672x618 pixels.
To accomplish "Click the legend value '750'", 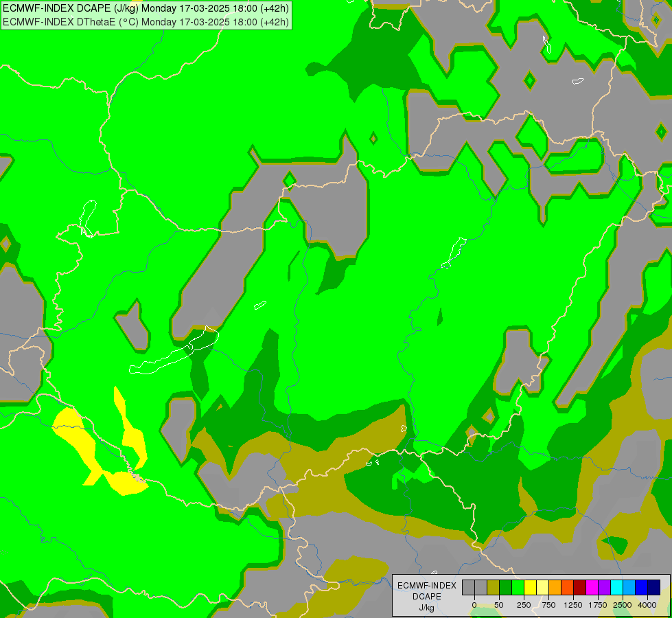I will tap(548, 605).
